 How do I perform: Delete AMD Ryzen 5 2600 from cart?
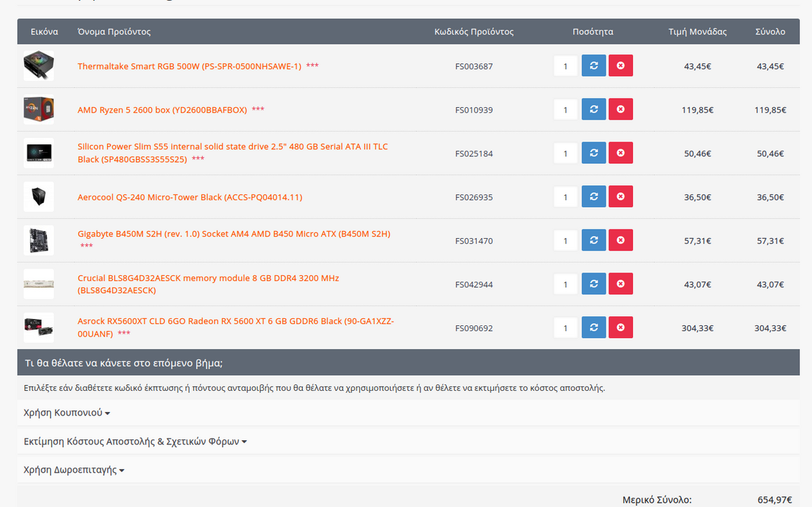620,109
